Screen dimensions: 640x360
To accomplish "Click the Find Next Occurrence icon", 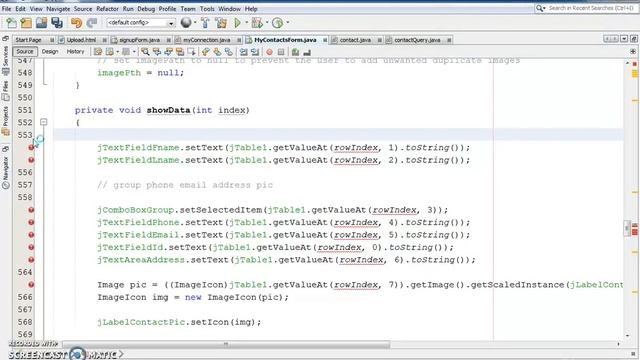I will [x=168, y=52].
